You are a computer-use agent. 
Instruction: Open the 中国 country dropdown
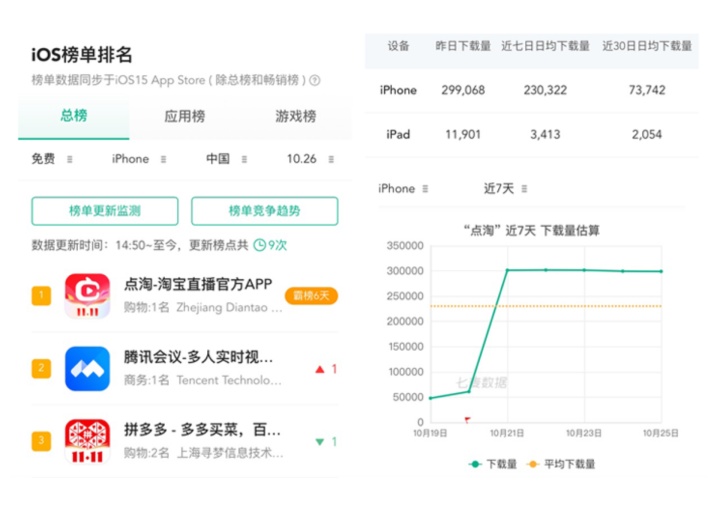[226, 159]
